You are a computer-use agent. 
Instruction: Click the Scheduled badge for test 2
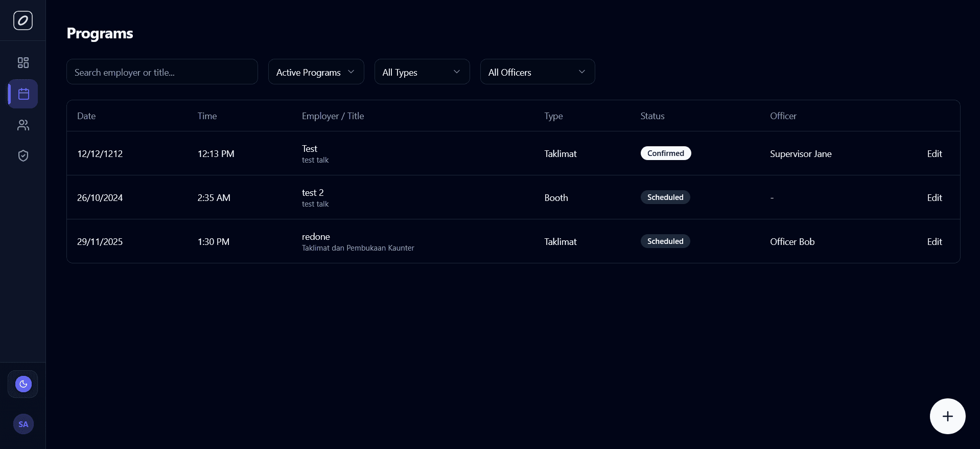pyautogui.click(x=665, y=197)
